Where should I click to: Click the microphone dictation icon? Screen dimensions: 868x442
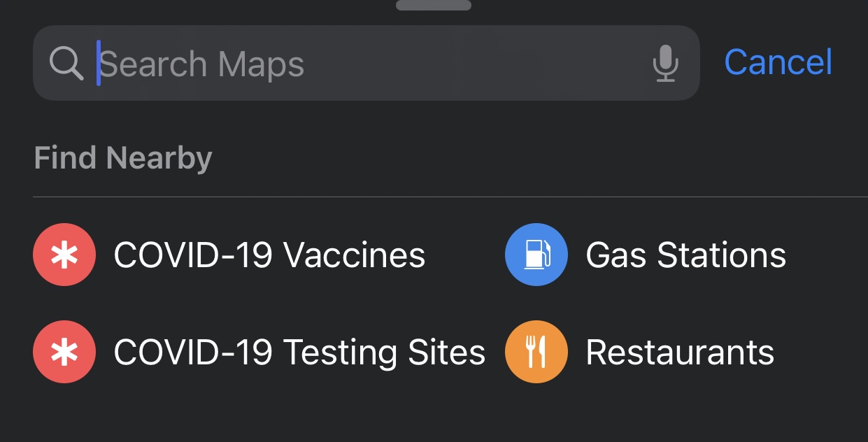pos(665,64)
